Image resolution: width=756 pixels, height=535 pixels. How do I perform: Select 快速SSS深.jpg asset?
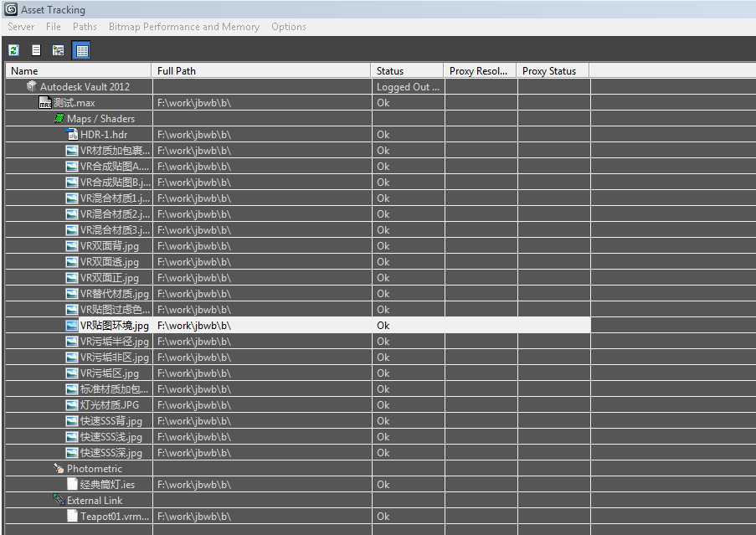click(298, 453)
